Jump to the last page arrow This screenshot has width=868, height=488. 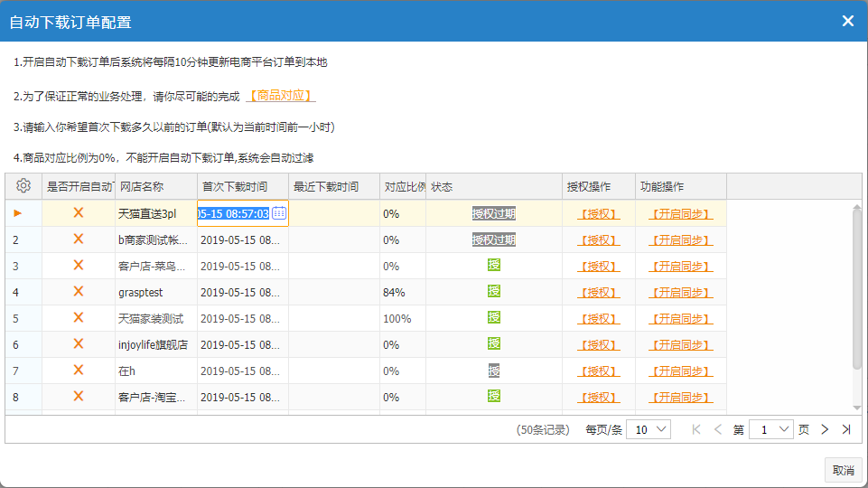846,429
